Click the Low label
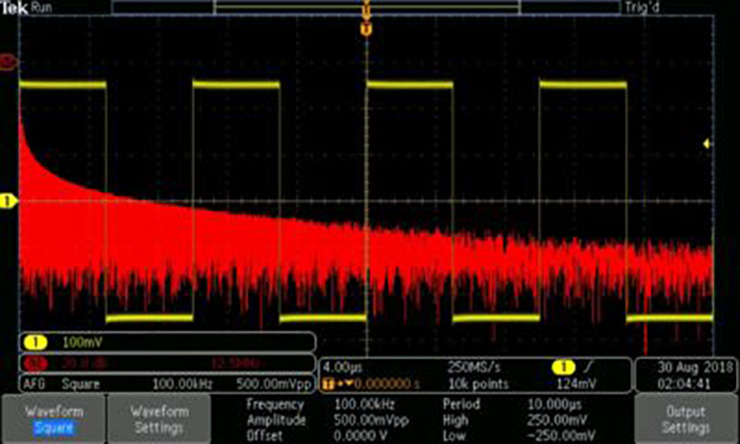740x444 pixels. pos(454,436)
